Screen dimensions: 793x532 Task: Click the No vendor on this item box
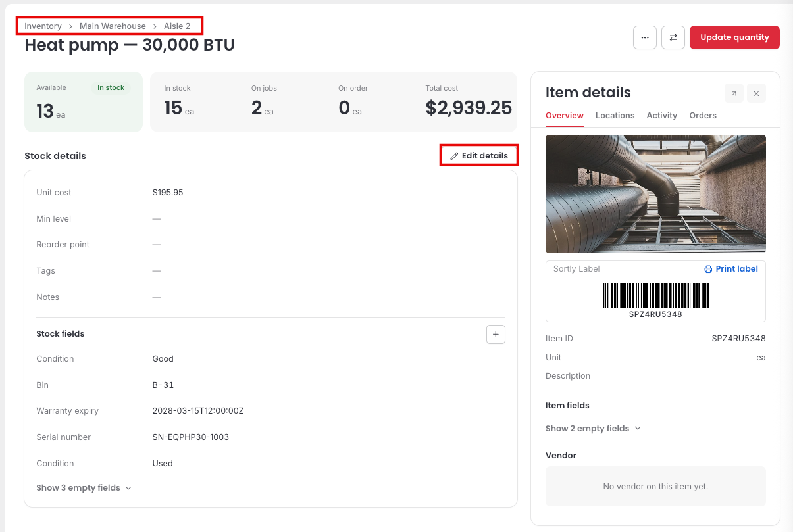click(x=655, y=487)
